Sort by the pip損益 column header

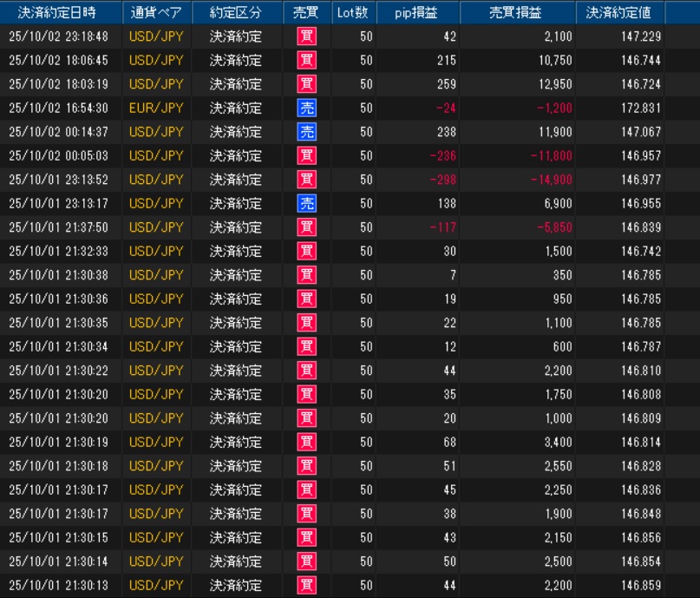coord(418,13)
